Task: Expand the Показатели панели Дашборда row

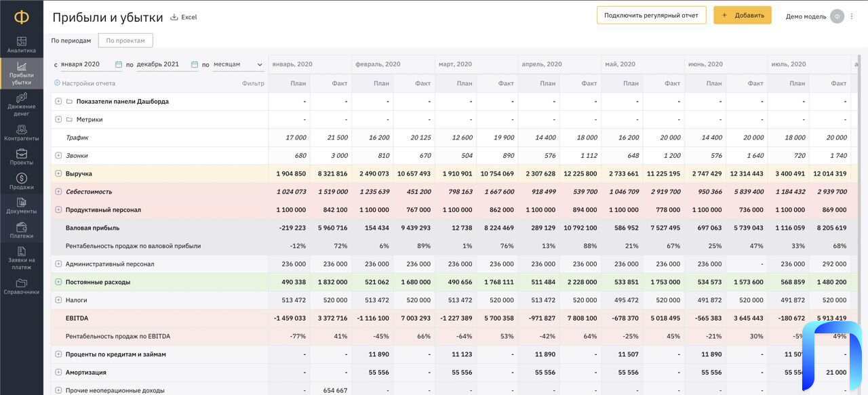Action: (x=58, y=101)
